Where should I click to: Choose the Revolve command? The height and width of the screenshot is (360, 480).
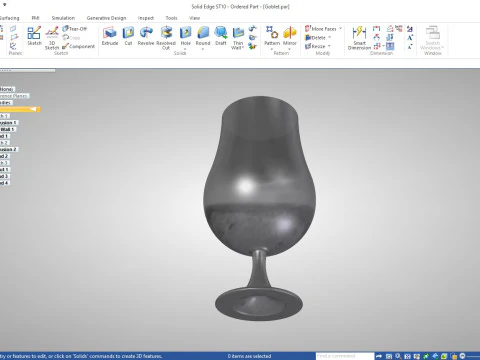pyautogui.click(x=146, y=36)
